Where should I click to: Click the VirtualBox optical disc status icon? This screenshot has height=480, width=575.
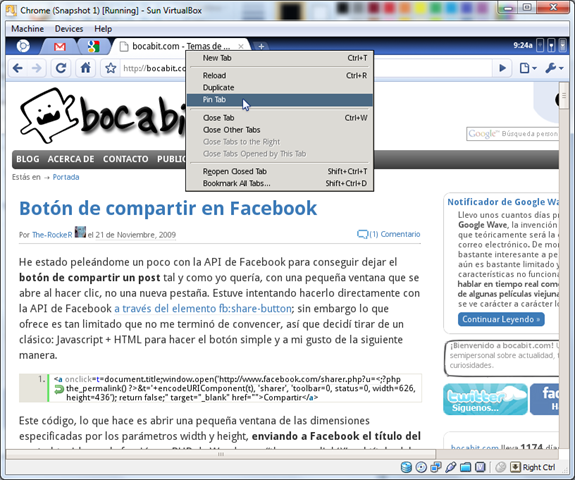(x=421, y=467)
